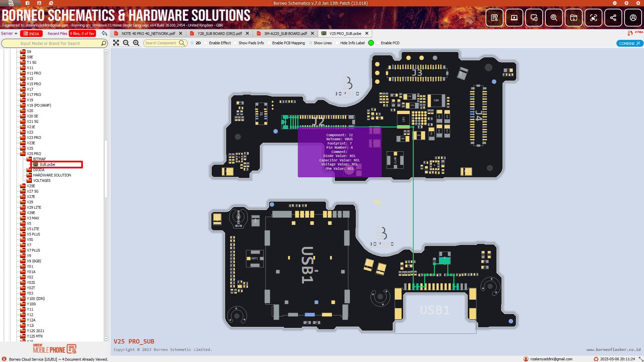Open the location search magnifier icon

[554, 18]
